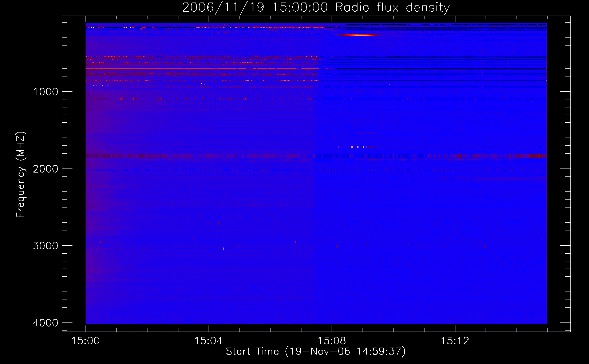Click the dotted white burst just above 1800 MHz band
The width and height of the screenshot is (589, 364).
point(359,147)
